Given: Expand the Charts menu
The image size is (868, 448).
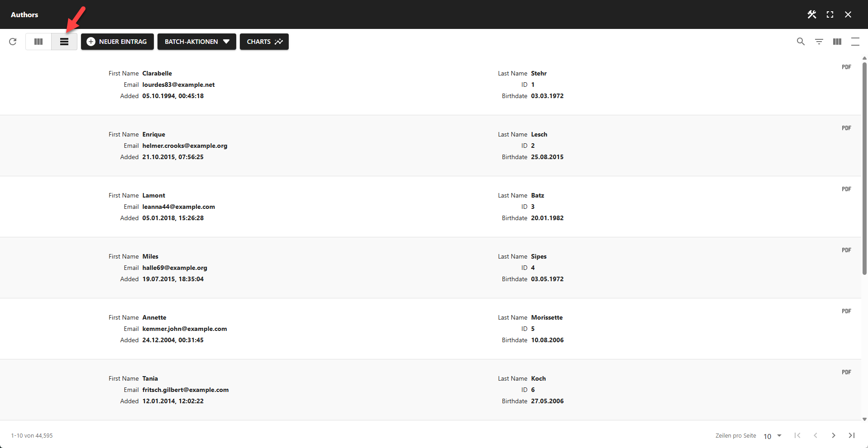Looking at the screenshot, I should pos(264,42).
